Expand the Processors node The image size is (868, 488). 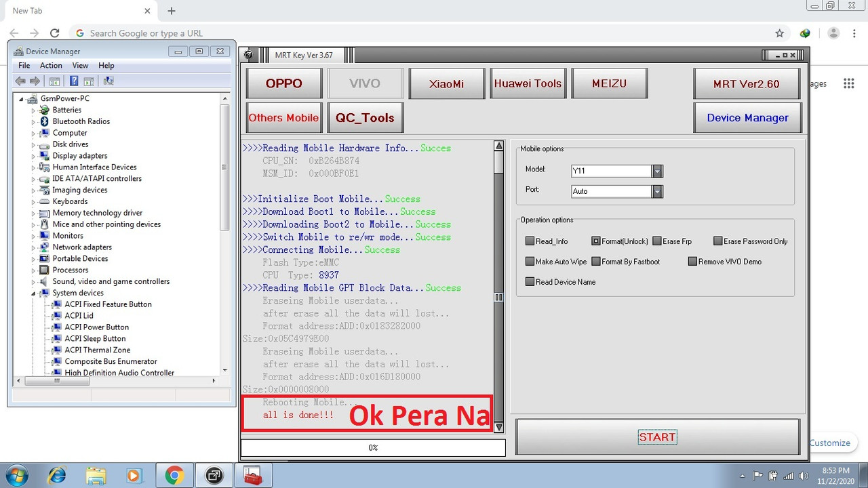[x=33, y=270]
